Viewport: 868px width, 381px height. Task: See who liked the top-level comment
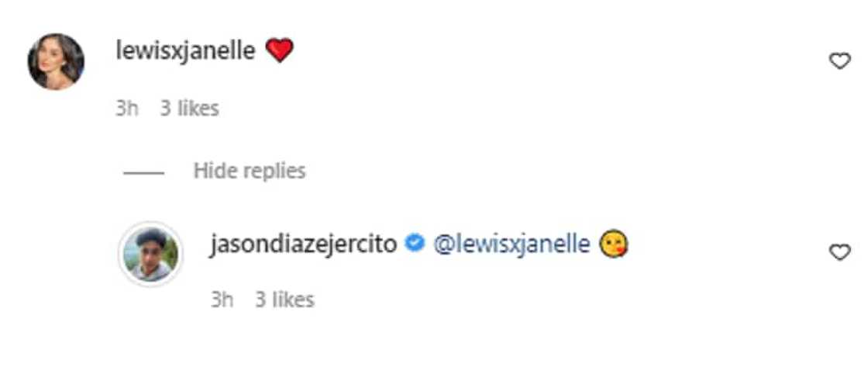point(189,109)
